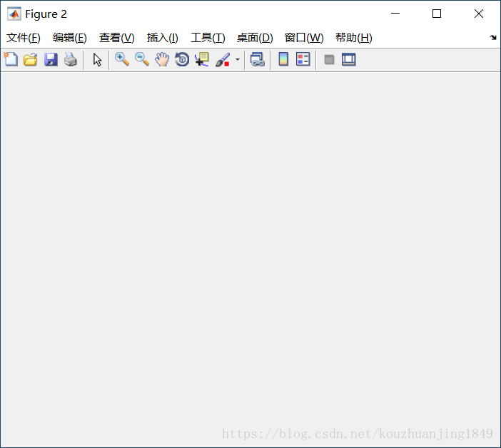501x448 pixels.
Task: Open the brush color dropdown arrow
Action: [238, 59]
